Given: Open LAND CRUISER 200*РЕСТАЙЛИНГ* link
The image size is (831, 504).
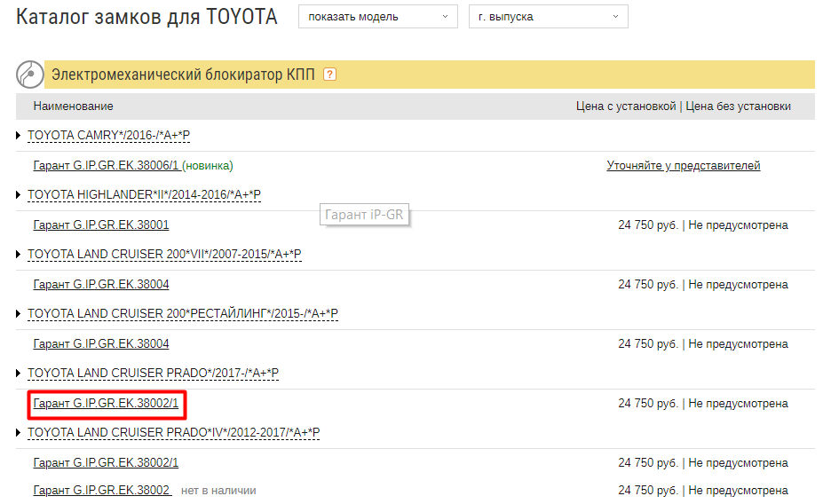Looking at the screenshot, I should (183, 314).
